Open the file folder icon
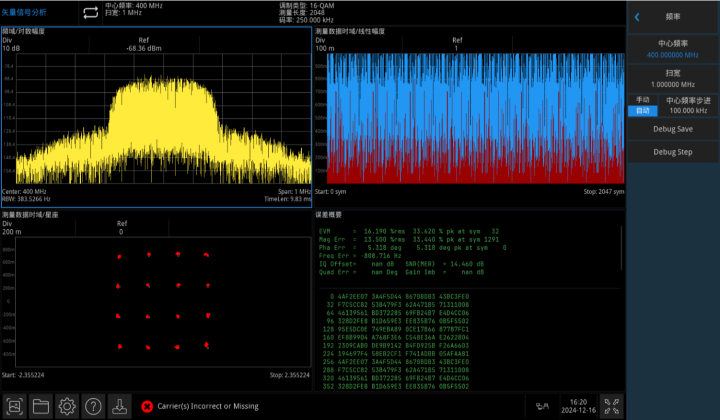Viewport: 720px width, 420px height. [x=41, y=406]
